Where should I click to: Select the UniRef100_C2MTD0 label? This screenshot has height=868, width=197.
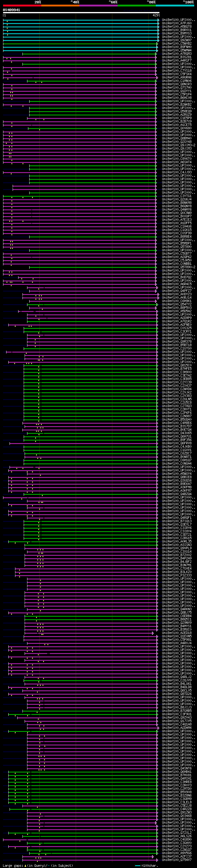tap(177, 789)
